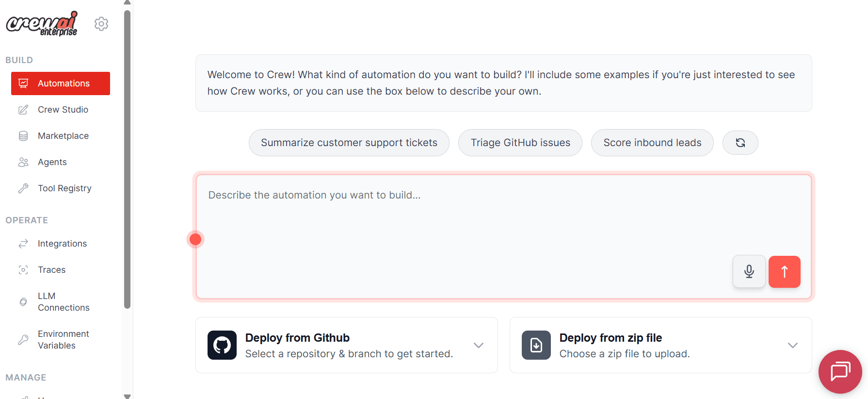This screenshot has width=868, height=399.
Task: Click the sidebar scrollbar thumb
Action: pos(128,159)
